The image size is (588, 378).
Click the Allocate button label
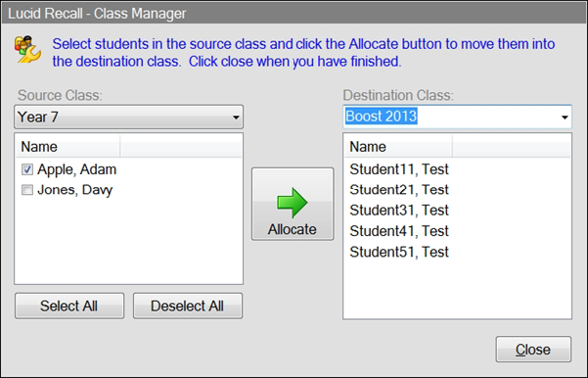pos(293,229)
